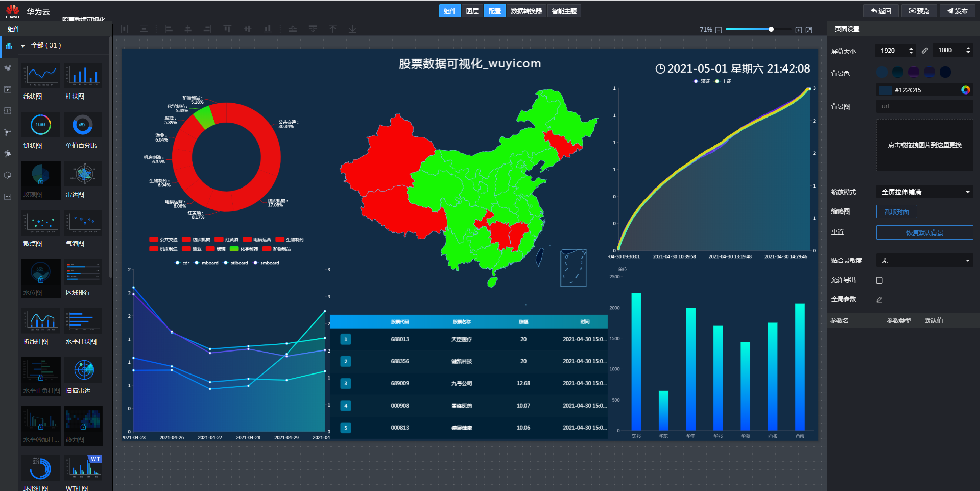Toggle the cdr series legend
The height and width of the screenshot is (491, 980).
tap(182, 263)
